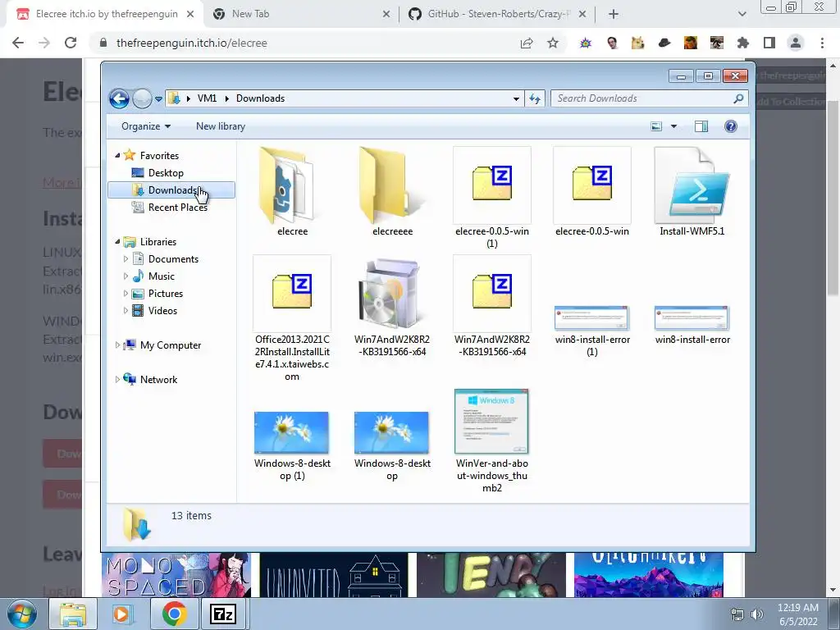The width and height of the screenshot is (840, 630).
Task: Select the Windows-8-desktop image without (1)
Action: click(392, 445)
